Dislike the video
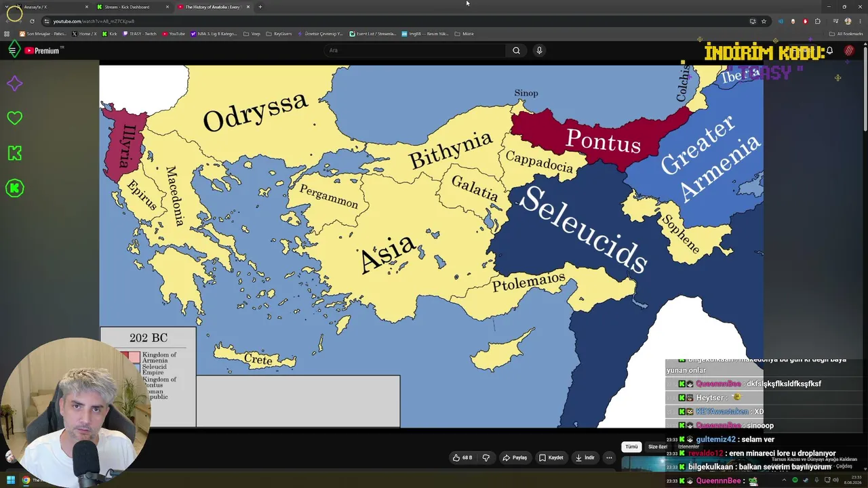This screenshot has width=868, height=488. coord(486,457)
